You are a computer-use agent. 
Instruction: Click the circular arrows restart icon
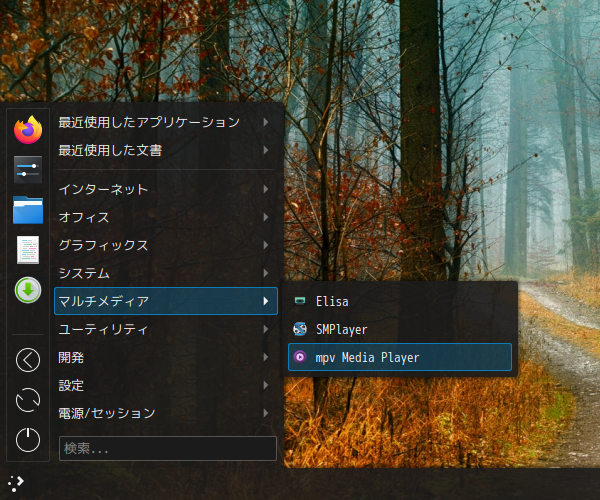[28, 400]
